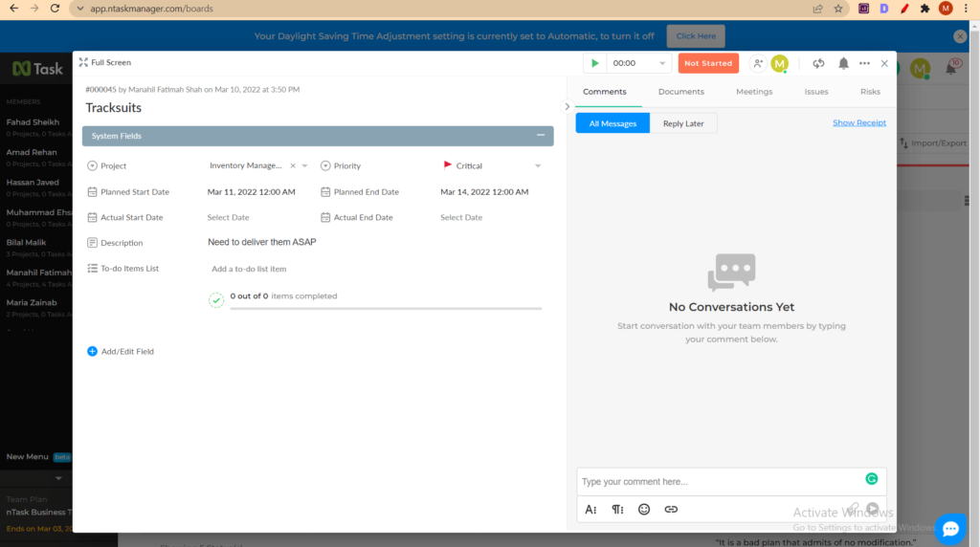This screenshot has height=547, width=980.
Task: Dismiss the daylight saving banner
Action: coord(960,36)
